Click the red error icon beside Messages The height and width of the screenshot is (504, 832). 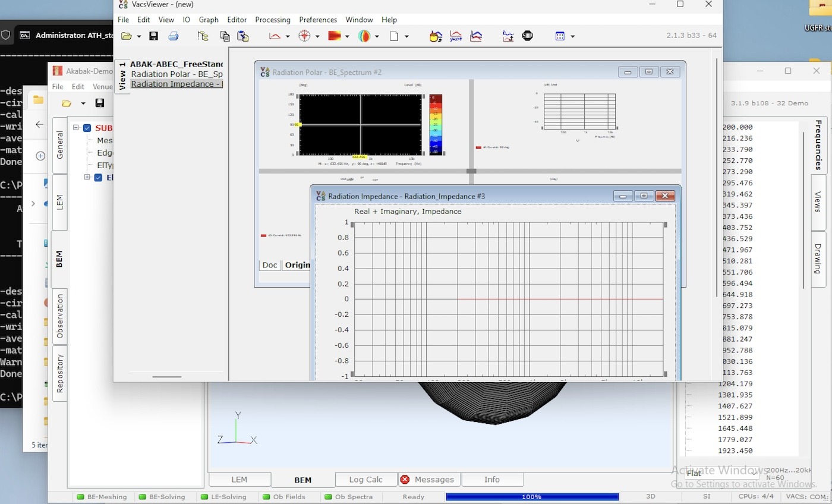point(405,479)
